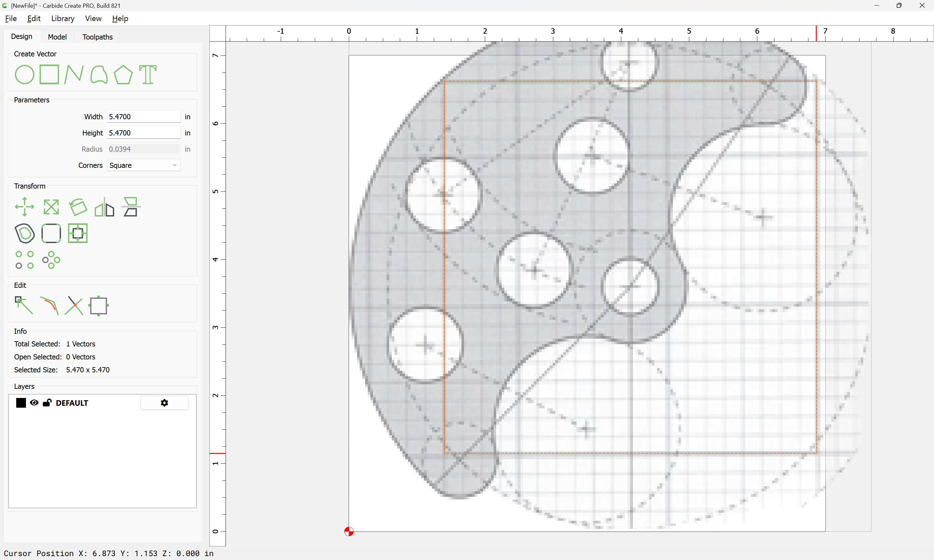Viewport: 934px width, 560px height.
Task: Activate the Node Edit tool
Action: (24, 305)
